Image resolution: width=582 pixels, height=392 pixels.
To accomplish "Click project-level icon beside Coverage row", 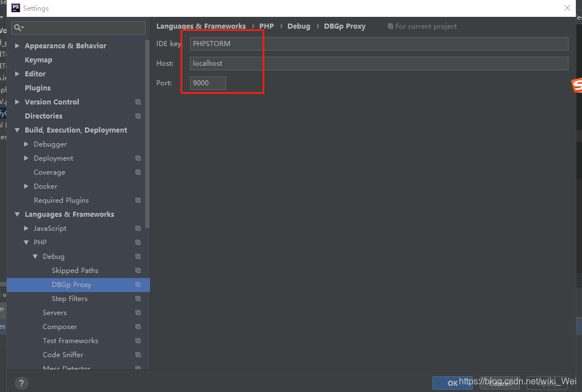I will click(138, 172).
